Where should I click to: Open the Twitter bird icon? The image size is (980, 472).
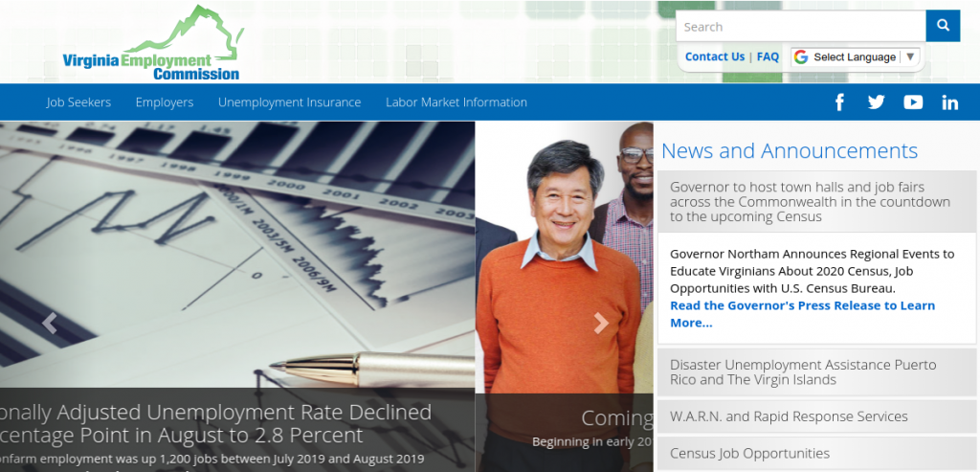876,102
